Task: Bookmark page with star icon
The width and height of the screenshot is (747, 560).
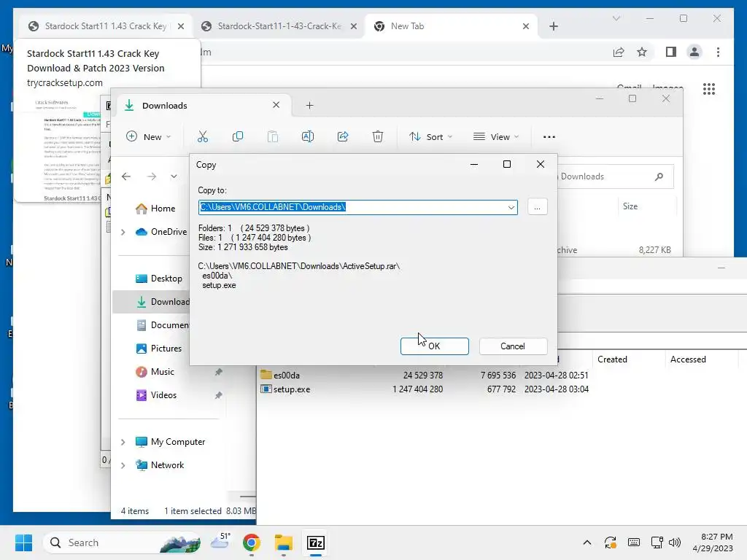Action: pos(642,52)
